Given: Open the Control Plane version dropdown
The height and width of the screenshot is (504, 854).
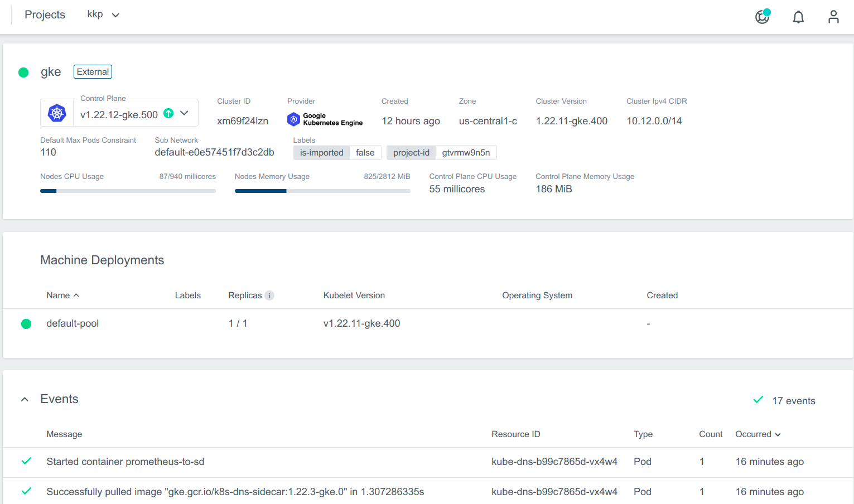Looking at the screenshot, I should [x=184, y=113].
